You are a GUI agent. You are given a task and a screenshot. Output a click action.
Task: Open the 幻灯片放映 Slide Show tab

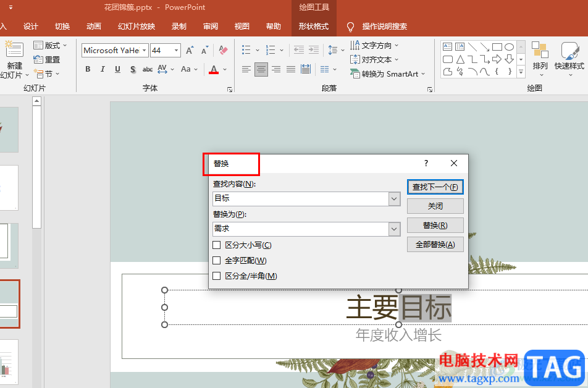(136, 27)
